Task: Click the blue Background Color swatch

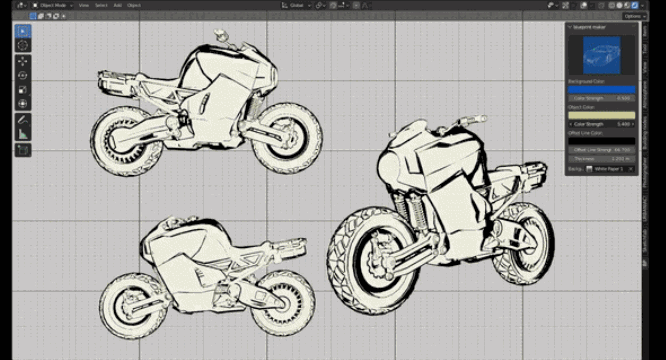Action: [601, 90]
